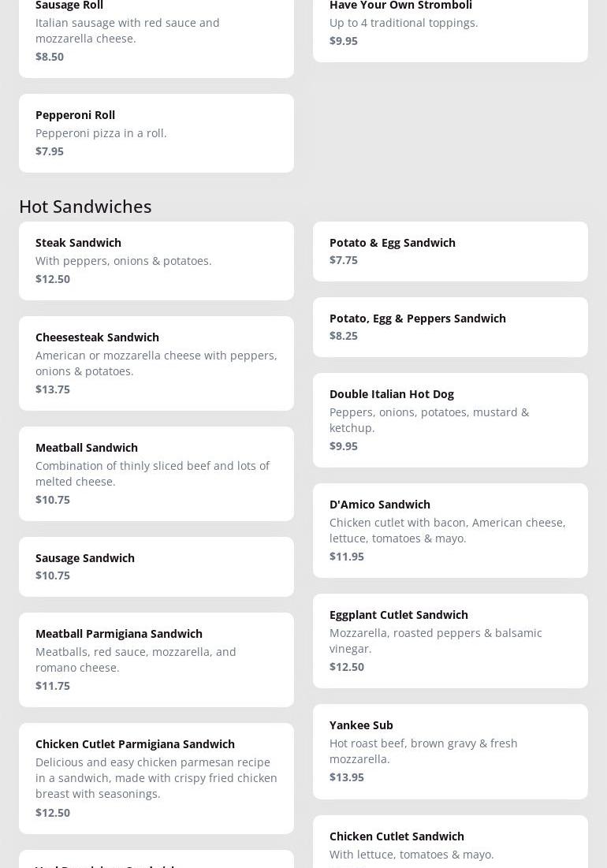Open the Chicken Cutlet Sandwich with lettuce
Screen dimensions: 607x868
(450, 844)
